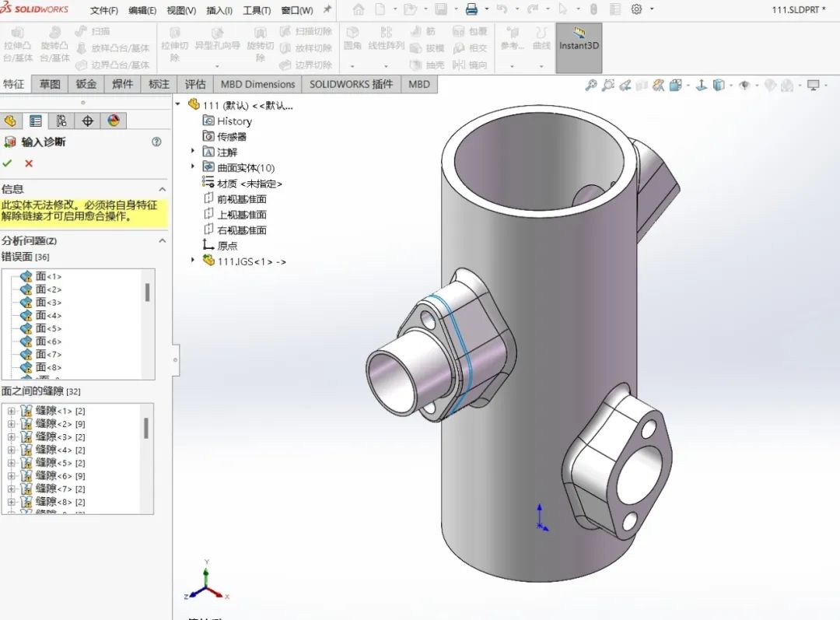Open the Display Style cube icon
840x620 pixels.
(719, 86)
